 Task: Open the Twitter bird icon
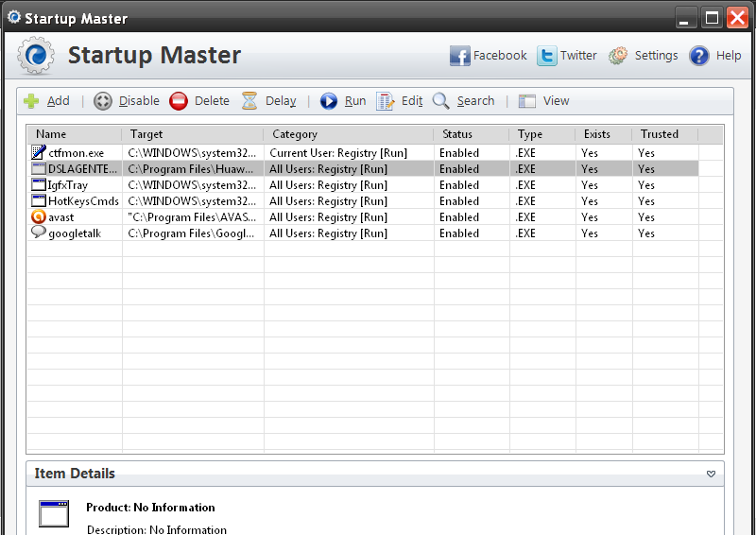tap(547, 56)
